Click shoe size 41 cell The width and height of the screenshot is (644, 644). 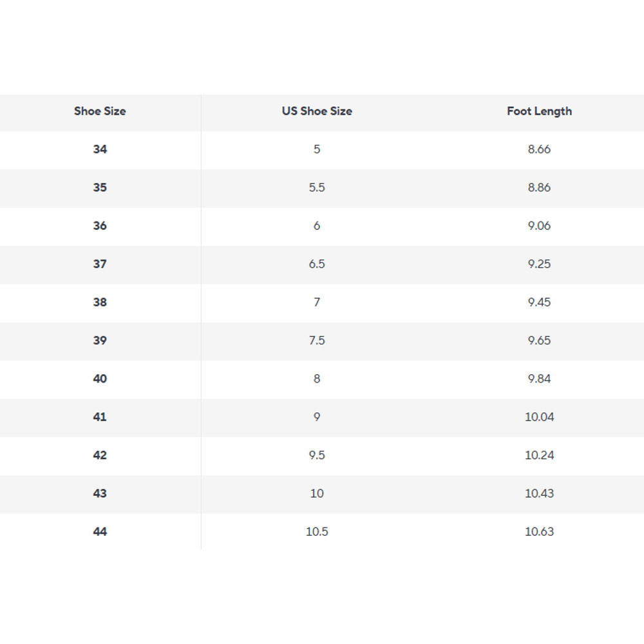click(100, 417)
